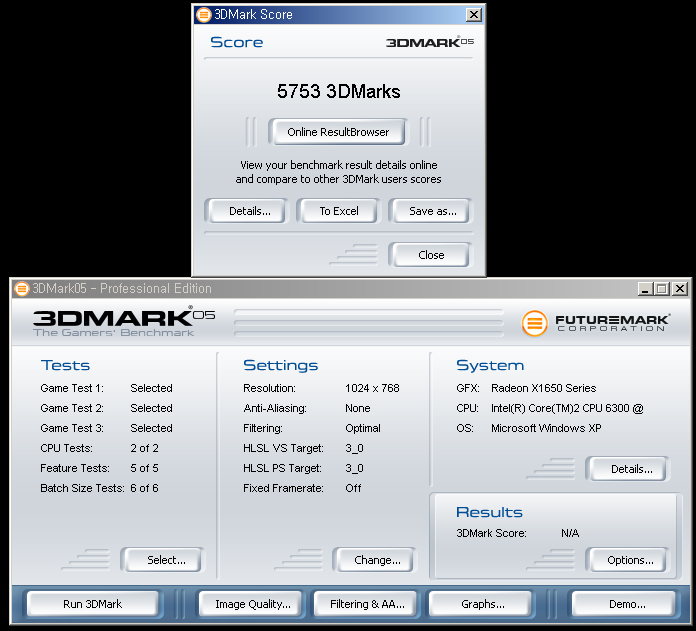Click the 3DMark05 'The Gamers' Benchmark' logo
This screenshot has width=696, height=631.
coord(123,322)
